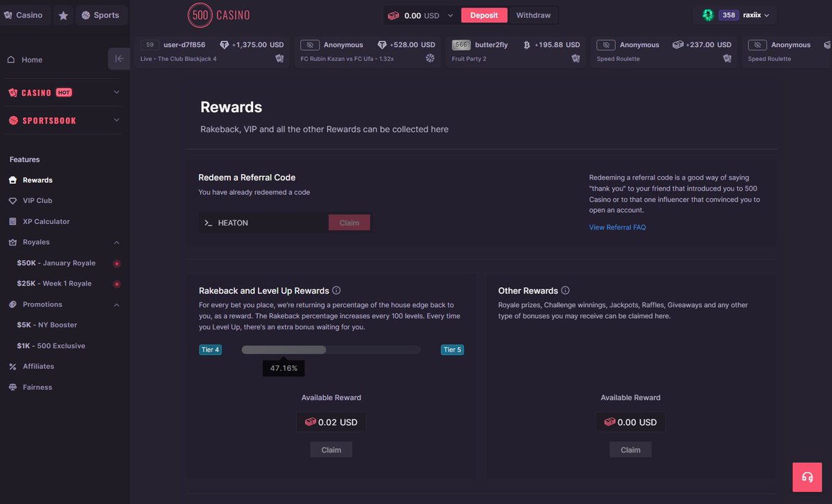Open user-d7f856 win ticker card
Screen dimensions: 832x504
tap(212, 52)
